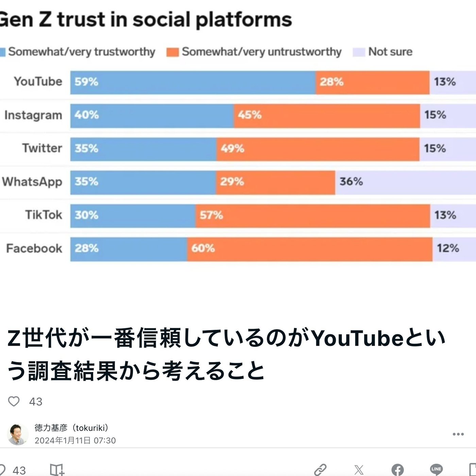This screenshot has height=476, width=476.
Task: Open the three-dot more options menu
Action: pyautogui.click(x=458, y=434)
